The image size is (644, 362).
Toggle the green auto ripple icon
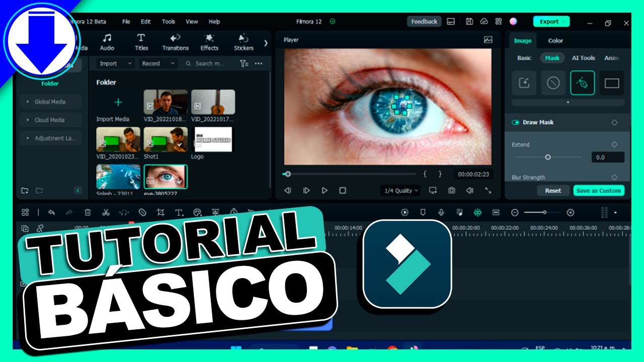[x=477, y=213]
